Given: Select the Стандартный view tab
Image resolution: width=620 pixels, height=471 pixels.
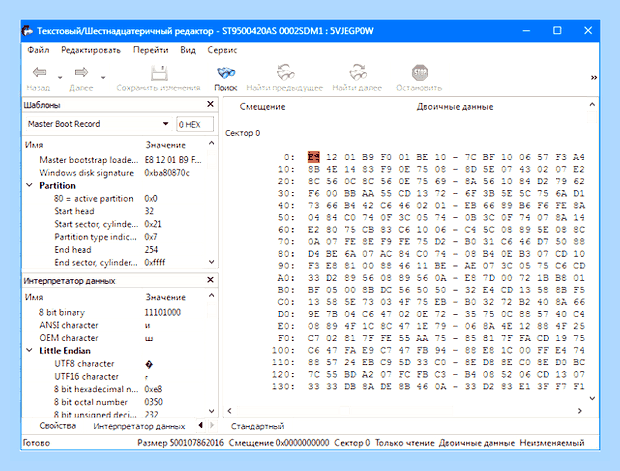Looking at the screenshot, I should 257,426.
